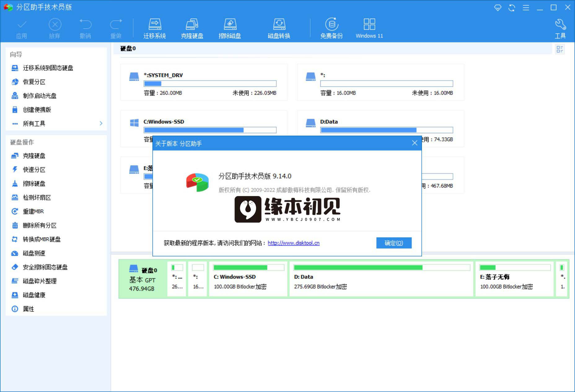Click the 检测坏扇区 sidebar icon

point(15,197)
